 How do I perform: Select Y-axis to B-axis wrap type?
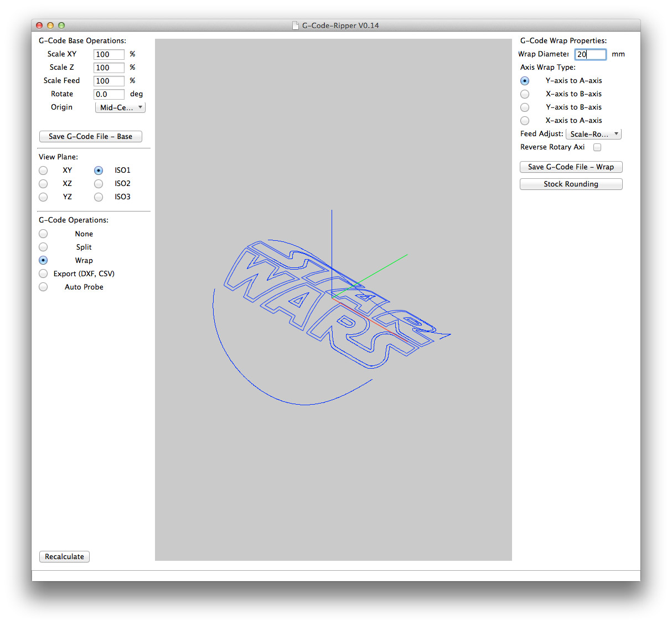[525, 107]
